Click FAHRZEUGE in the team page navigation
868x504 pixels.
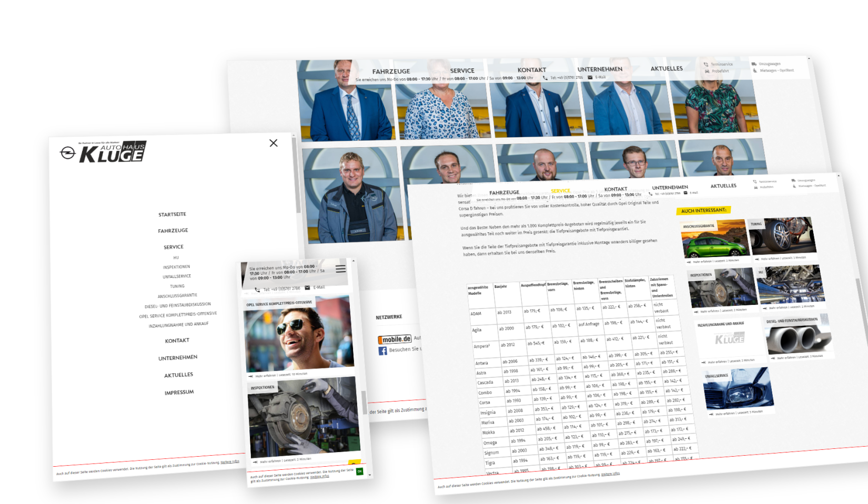click(x=391, y=71)
